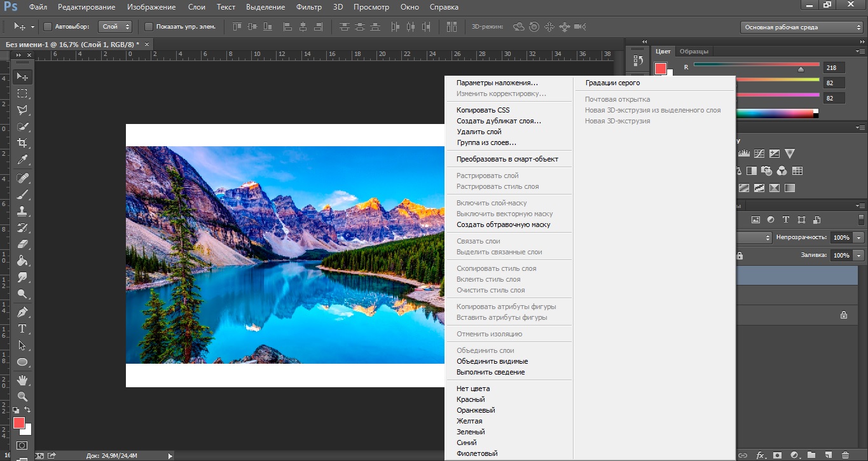Add a layer mask icon in Layers panel
The height and width of the screenshot is (461, 868).
coord(777,455)
